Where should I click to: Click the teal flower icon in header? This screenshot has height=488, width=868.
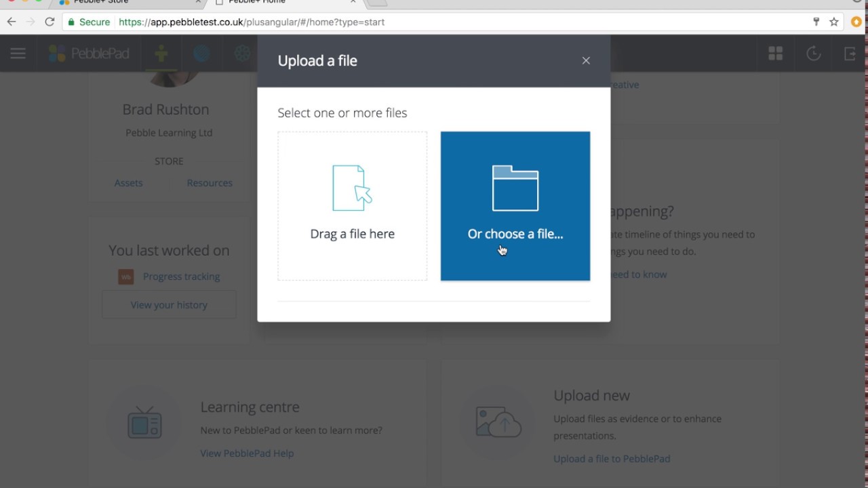pyautogui.click(x=243, y=54)
